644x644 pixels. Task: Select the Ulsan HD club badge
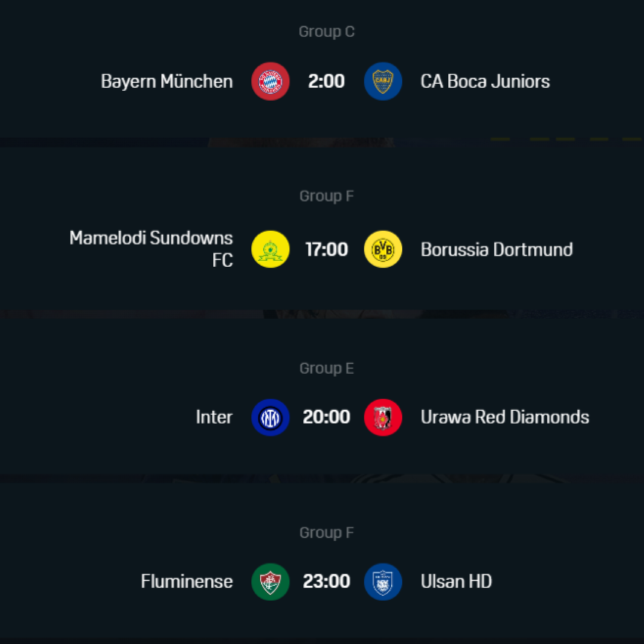pyautogui.click(x=383, y=581)
